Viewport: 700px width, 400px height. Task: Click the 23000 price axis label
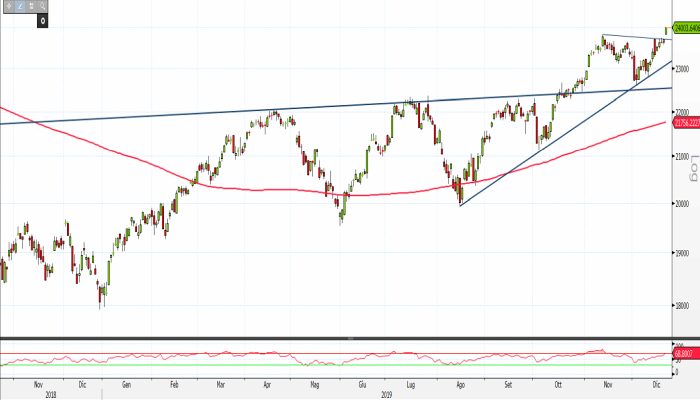682,69
